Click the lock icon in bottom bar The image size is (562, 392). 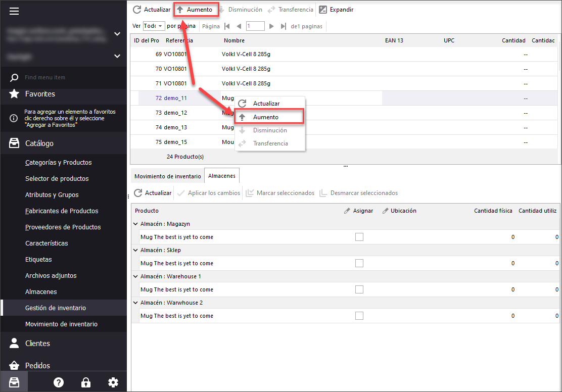coord(86,382)
